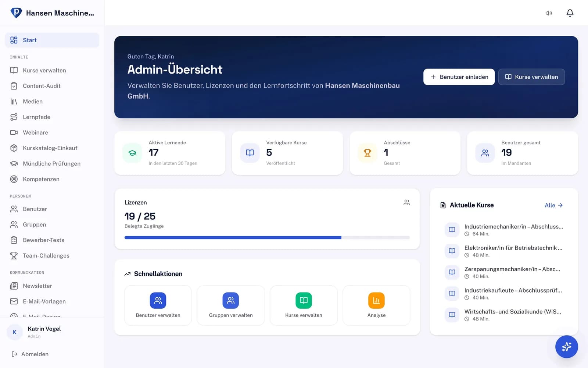Open Kurse verwalten in sidebar Inhalte
Screen dimensions: 588x368
coord(52,70)
